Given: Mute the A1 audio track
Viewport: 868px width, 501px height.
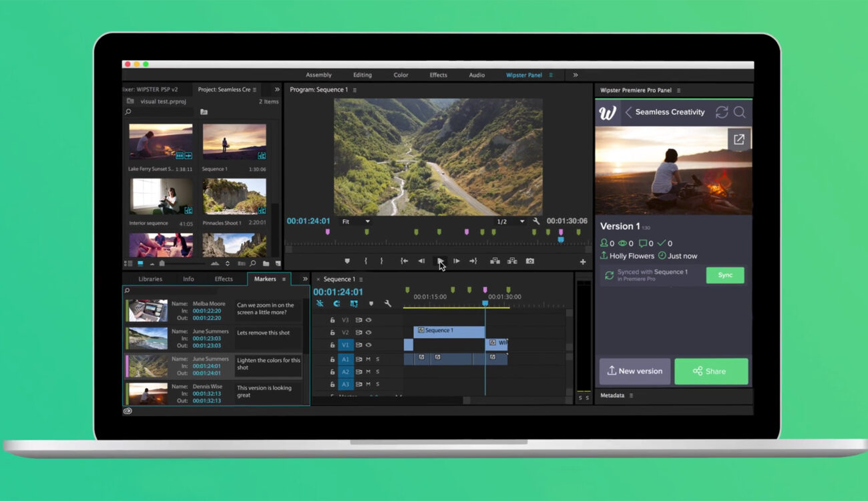Looking at the screenshot, I should tap(369, 359).
